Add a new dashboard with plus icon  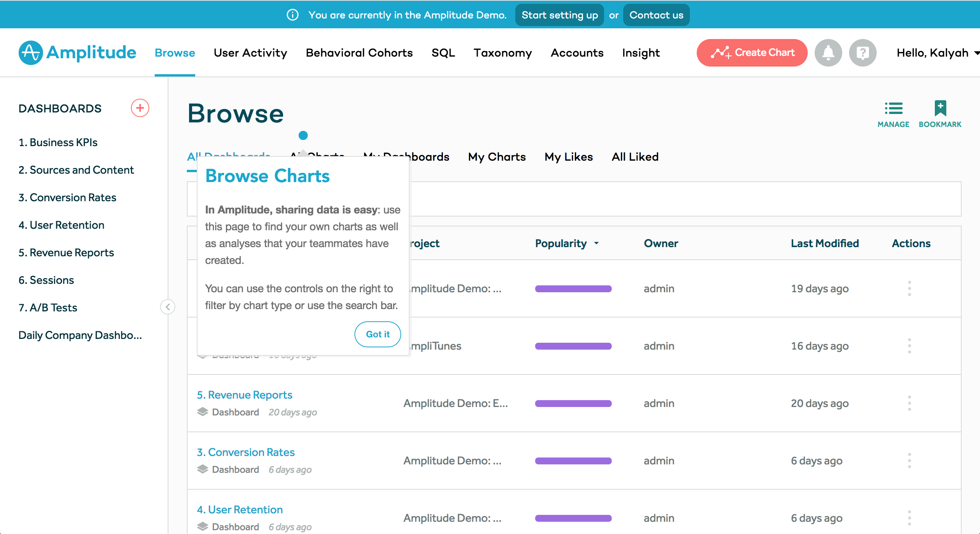140,108
